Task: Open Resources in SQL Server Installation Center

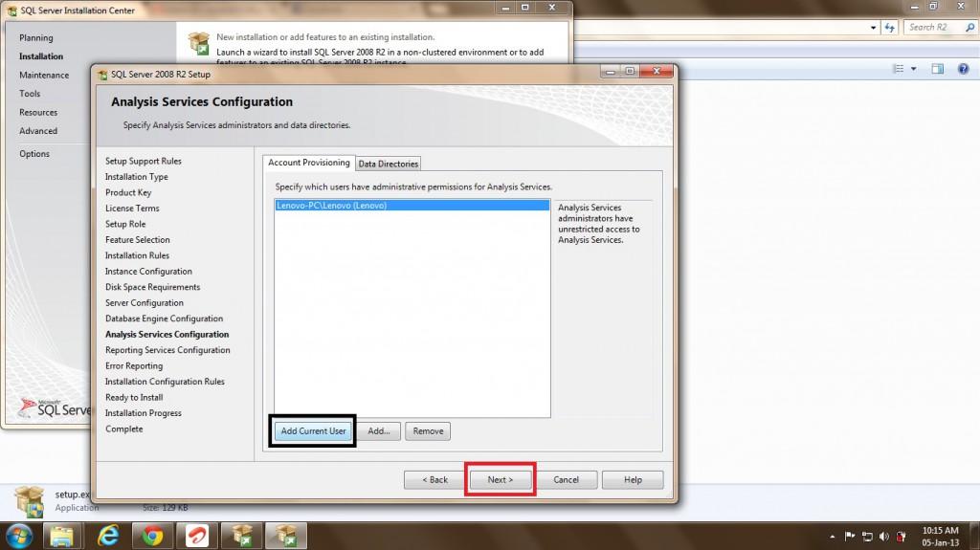Action: pos(38,113)
